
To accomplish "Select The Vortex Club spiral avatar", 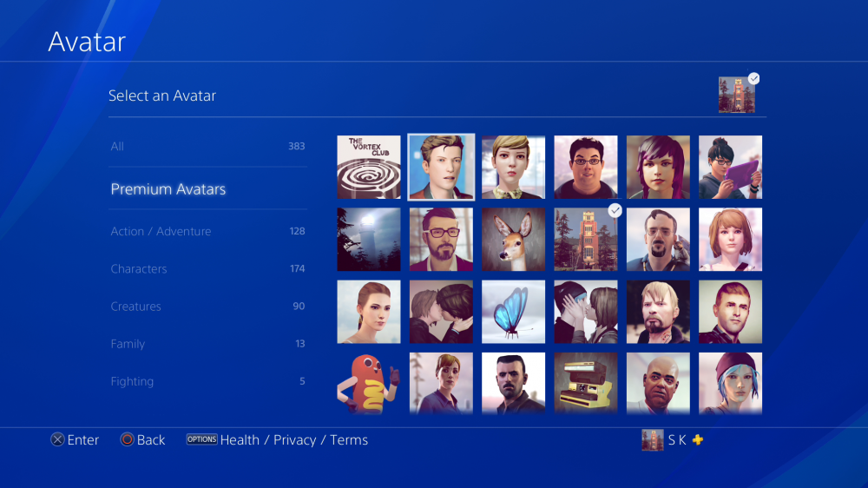I will [x=369, y=168].
